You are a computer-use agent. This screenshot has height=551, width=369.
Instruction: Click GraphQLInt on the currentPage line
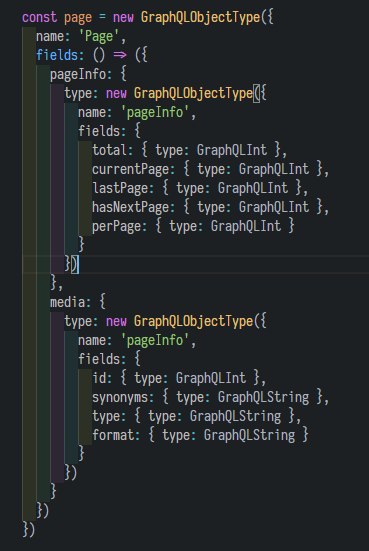click(274, 169)
